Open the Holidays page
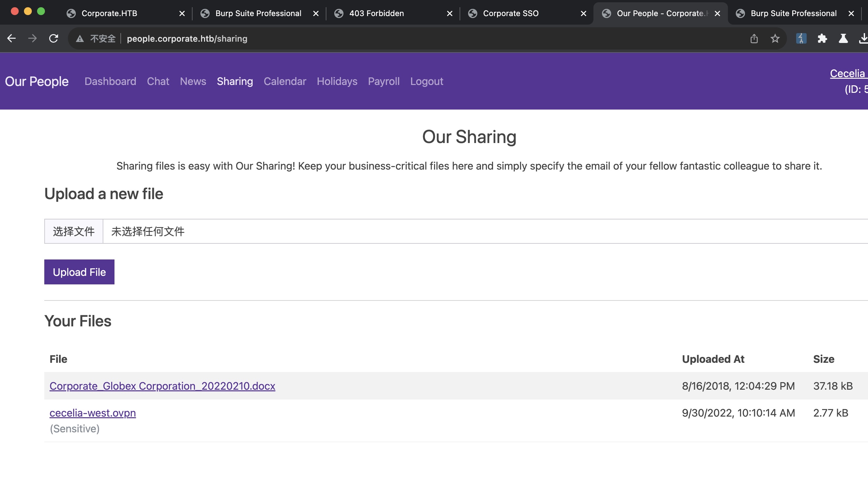This screenshot has height=494, width=868. coord(337,81)
